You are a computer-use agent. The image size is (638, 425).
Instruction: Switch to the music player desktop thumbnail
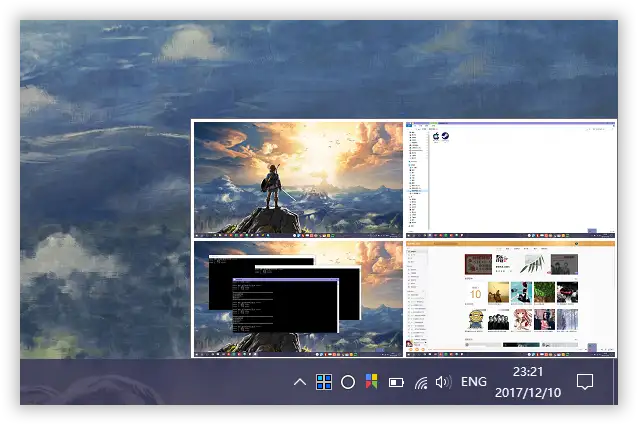tap(511, 299)
